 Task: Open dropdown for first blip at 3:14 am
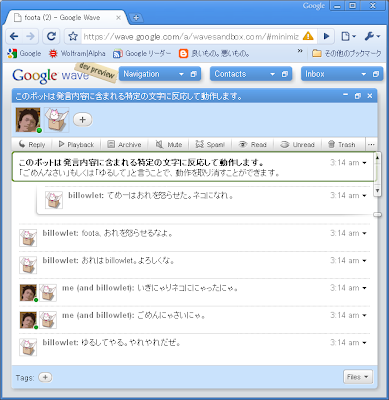[364, 163]
